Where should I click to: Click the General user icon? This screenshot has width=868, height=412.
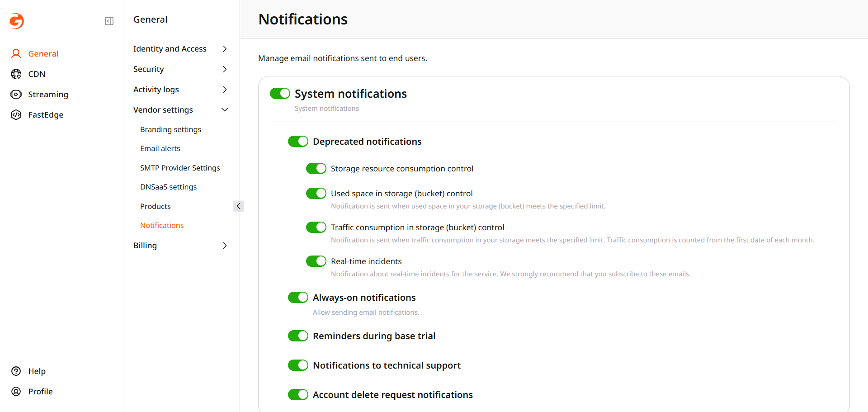click(x=16, y=54)
